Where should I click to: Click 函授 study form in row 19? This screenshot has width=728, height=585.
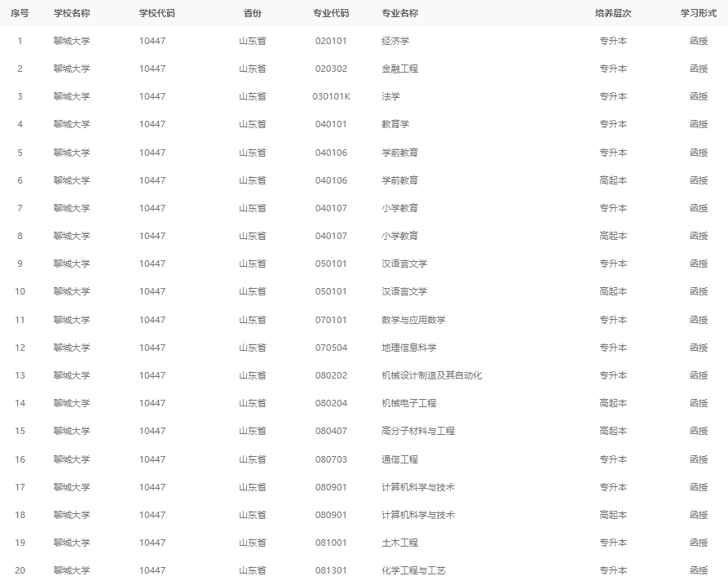click(699, 543)
